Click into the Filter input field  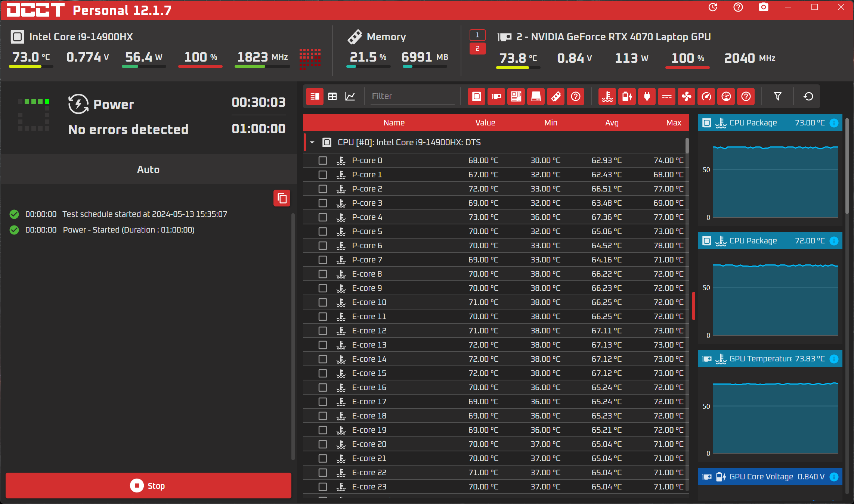click(412, 96)
